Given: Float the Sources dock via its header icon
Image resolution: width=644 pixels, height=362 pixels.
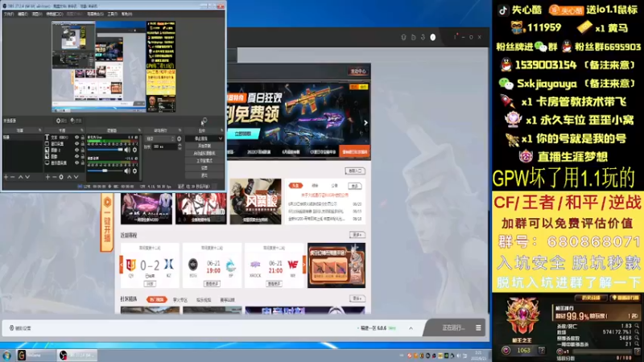Looking at the screenshot, I should [82, 130].
